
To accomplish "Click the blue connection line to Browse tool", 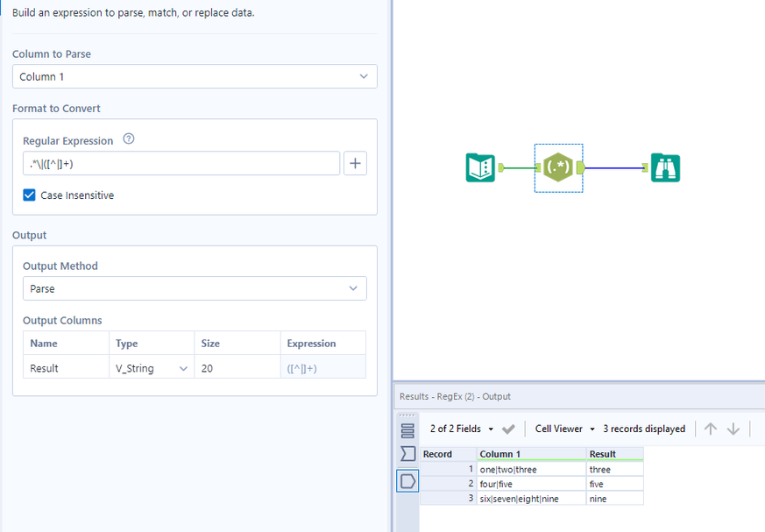I will 613,168.
